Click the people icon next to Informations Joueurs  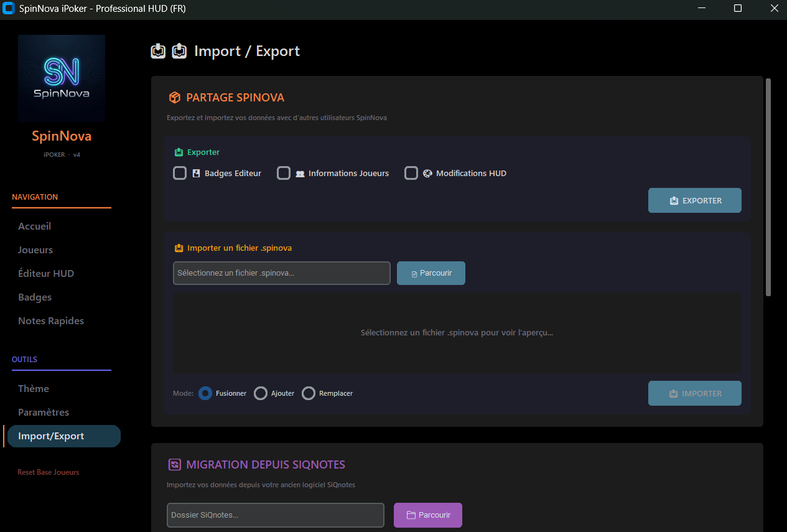click(300, 174)
